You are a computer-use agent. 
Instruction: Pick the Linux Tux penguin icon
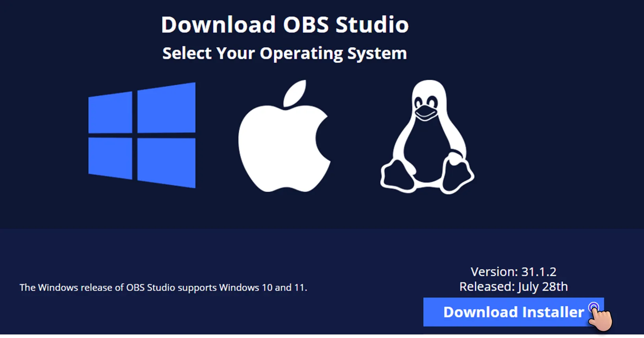pyautogui.click(x=427, y=137)
